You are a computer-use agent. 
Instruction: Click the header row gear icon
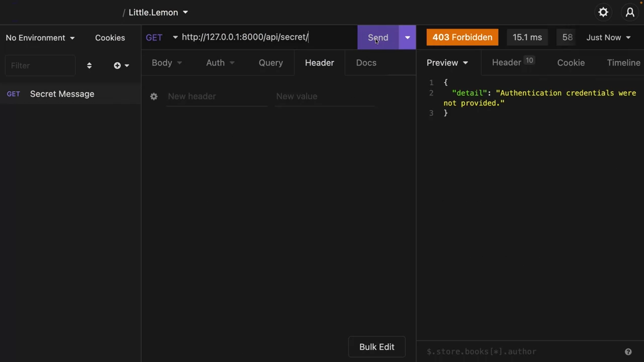point(154,97)
